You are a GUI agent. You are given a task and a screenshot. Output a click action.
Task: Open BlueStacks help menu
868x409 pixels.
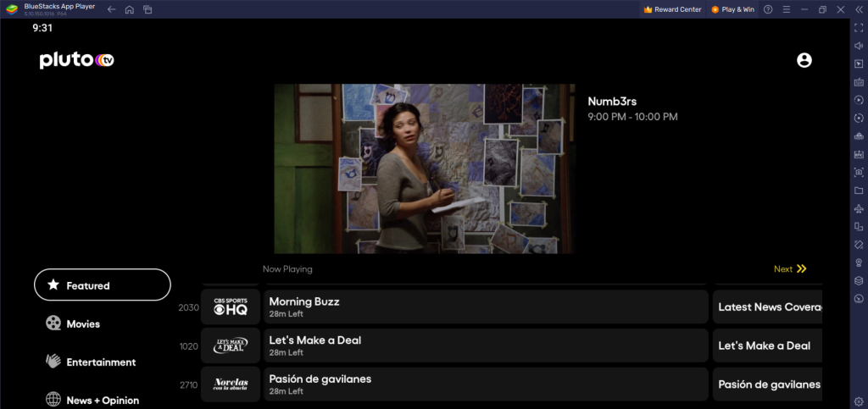click(x=768, y=9)
